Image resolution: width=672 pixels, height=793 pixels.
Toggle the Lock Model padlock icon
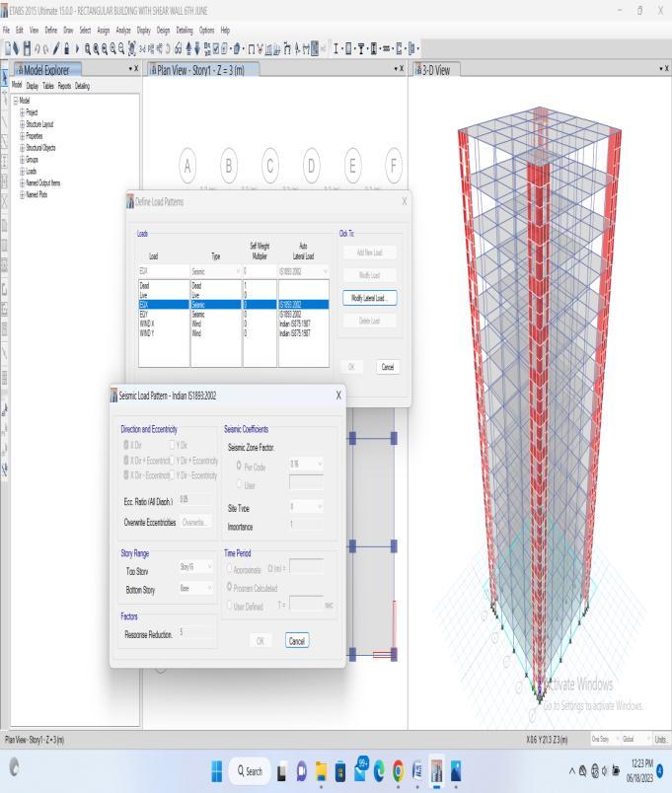[x=66, y=48]
